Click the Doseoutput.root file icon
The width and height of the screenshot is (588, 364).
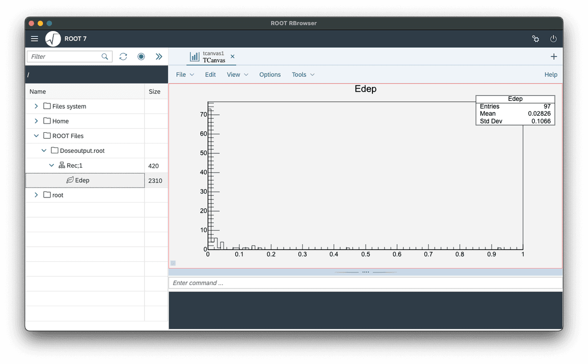tap(54, 150)
